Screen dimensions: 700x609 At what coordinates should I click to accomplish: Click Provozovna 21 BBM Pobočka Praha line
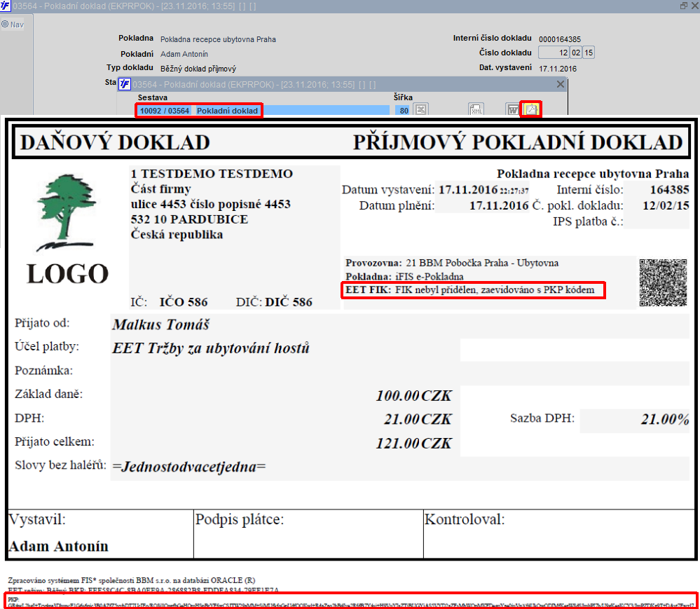tap(452, 263)
